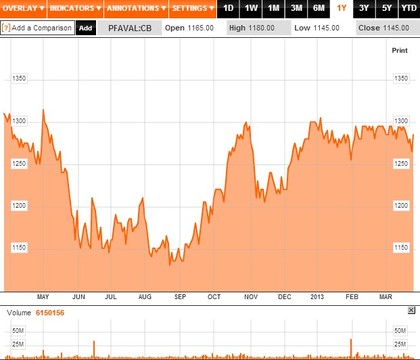The height and width of the screenshot is (360, 420).
Task: Click the question mark help icon
Action: point(6,28)
